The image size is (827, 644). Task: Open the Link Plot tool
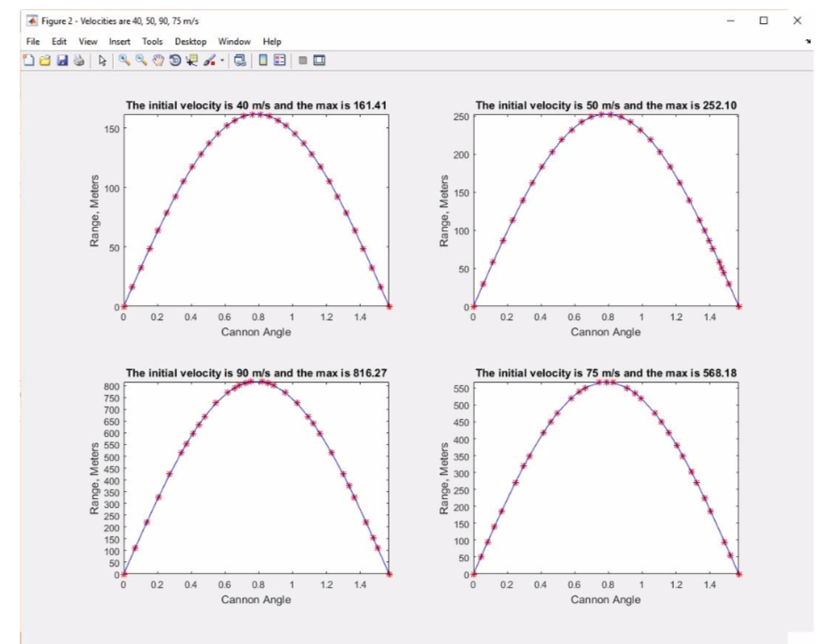(x=238, y=62)
